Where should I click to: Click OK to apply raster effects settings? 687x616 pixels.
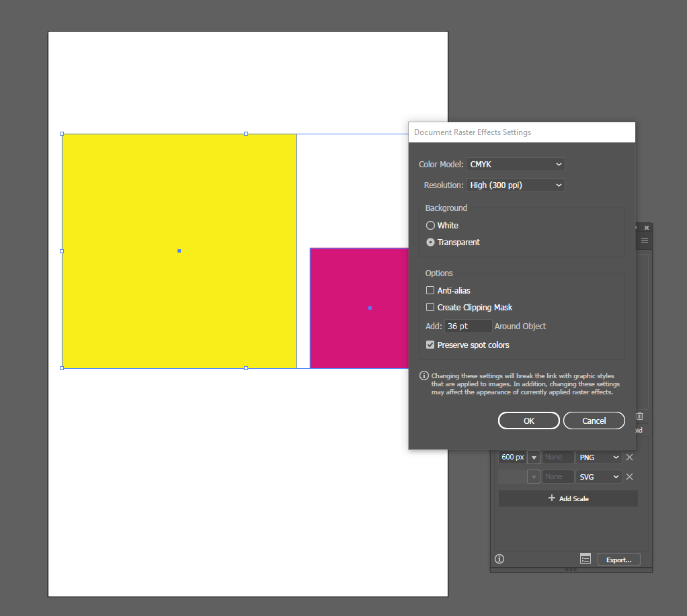coord(528,420)
